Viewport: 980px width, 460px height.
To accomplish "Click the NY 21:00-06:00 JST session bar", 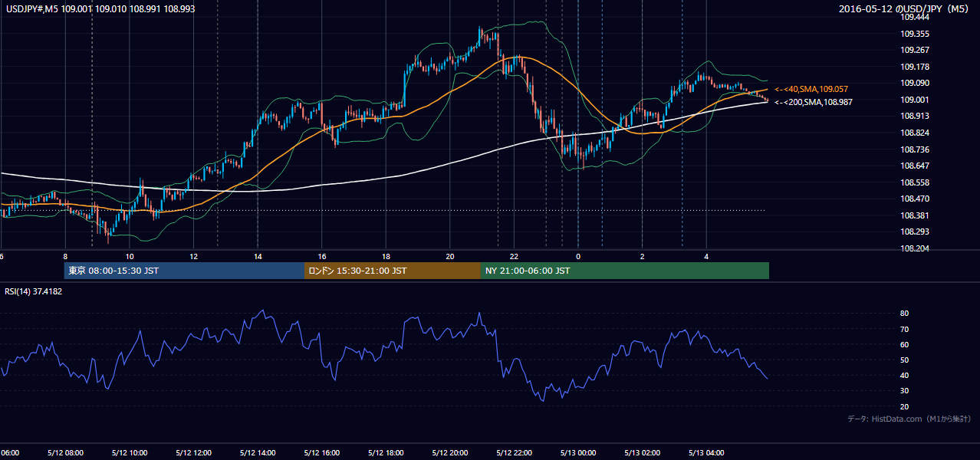I will pos(625,271).
